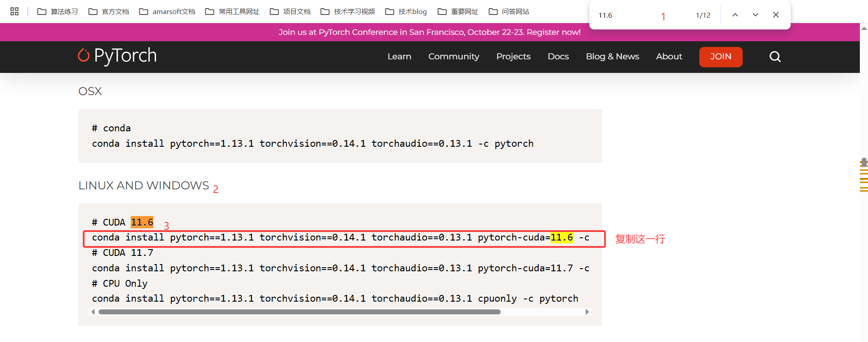Viewport: 868px width, 342px height.
Task: Click the '# CUDA 11.6' comment line
Action: 123,222
